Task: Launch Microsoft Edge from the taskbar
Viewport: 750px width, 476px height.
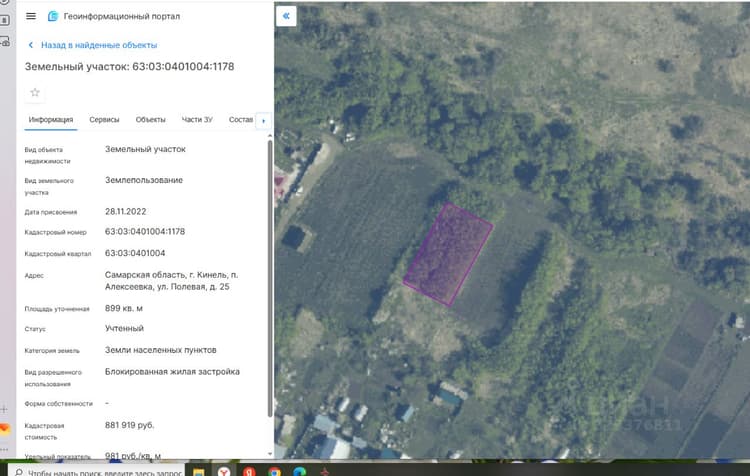Action: click(x=299, y=472)
